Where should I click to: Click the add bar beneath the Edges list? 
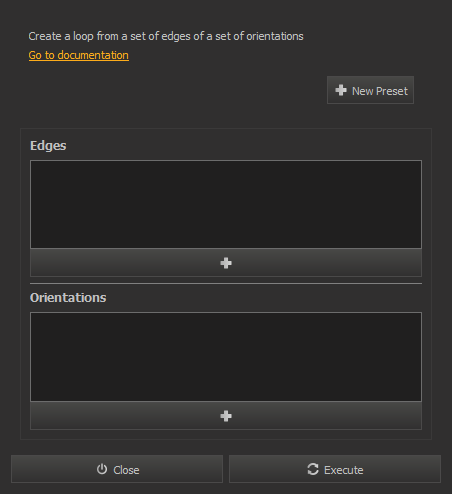coord(226,263)
